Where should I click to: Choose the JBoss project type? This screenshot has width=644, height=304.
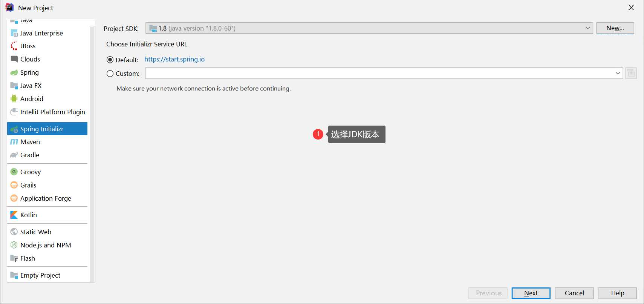coord(47,46)
